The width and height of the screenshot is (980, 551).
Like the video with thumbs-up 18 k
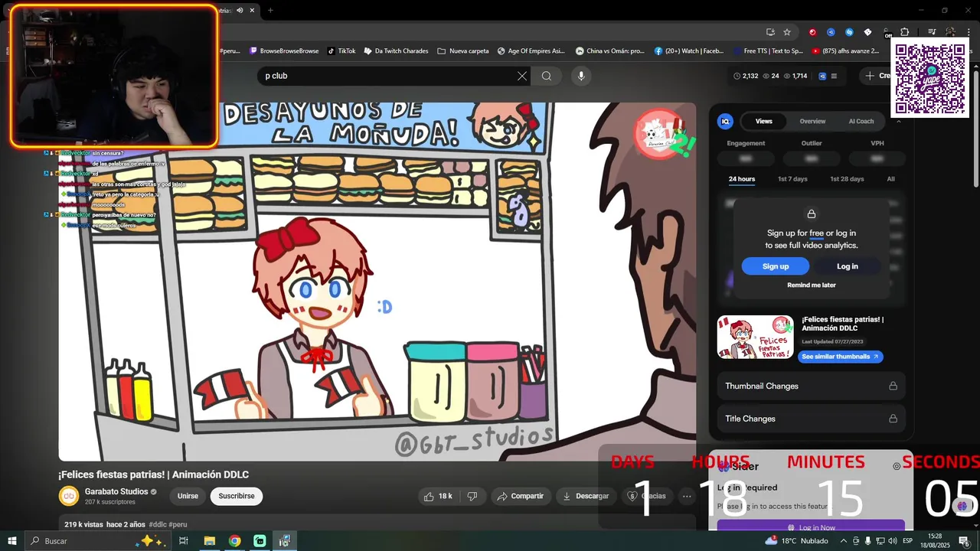coord(438,496)
